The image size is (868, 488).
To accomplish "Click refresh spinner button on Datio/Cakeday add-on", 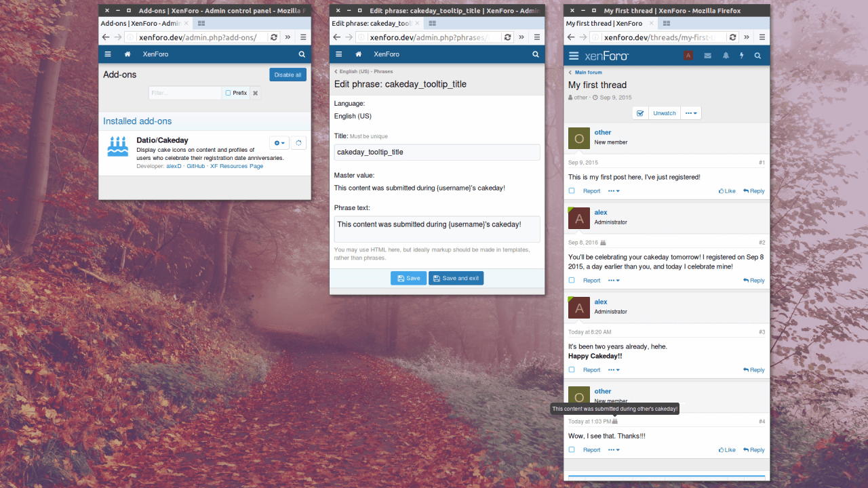I will tap(298, 143).
